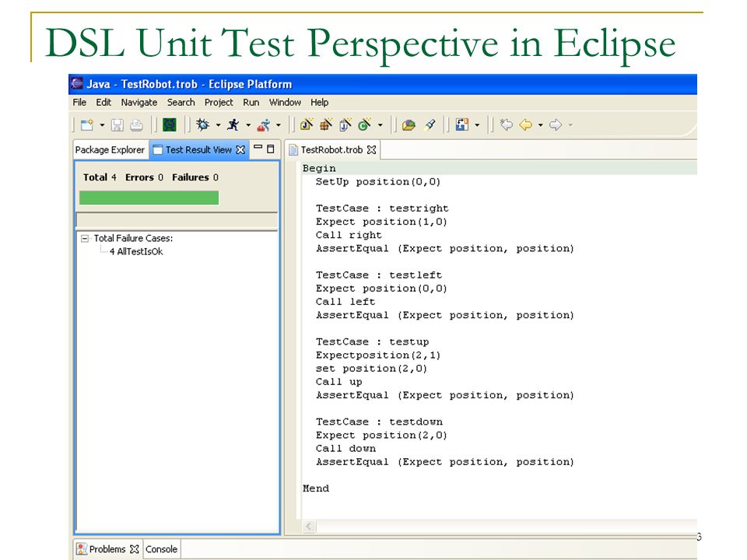Switch to the Console tab
This screenshot has width=747, height=560.
(162, 549)
